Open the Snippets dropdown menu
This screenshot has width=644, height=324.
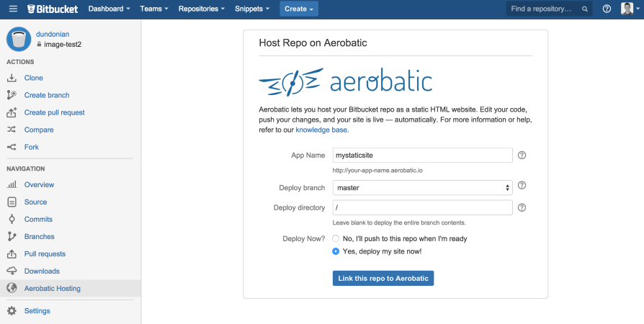tap(252, 9)
